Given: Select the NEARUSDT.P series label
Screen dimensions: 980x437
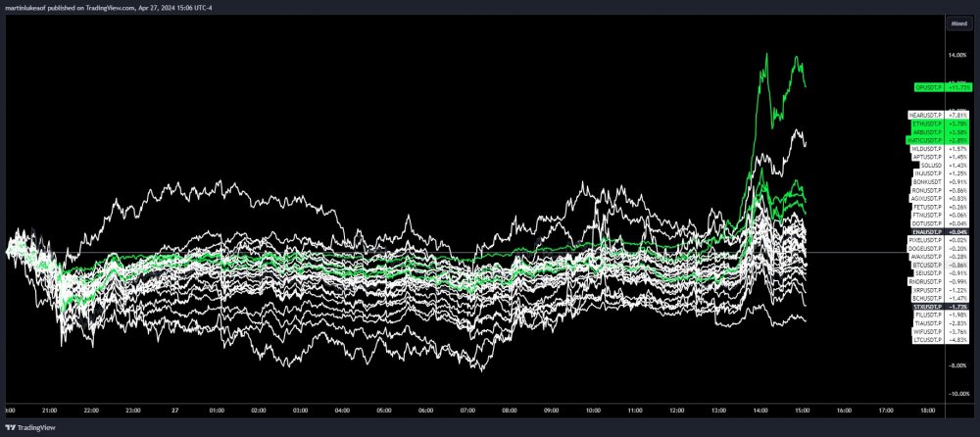Looking at the screenshot, I should click(x=927, y=115).
